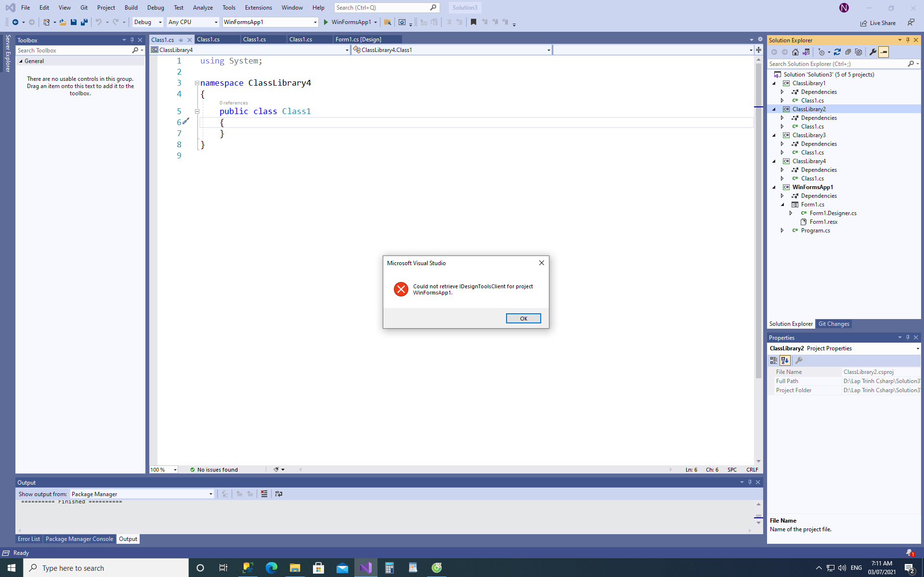Expand Dependencies under WinFormsApp1

pyautogui.click(x=782, y=196)
